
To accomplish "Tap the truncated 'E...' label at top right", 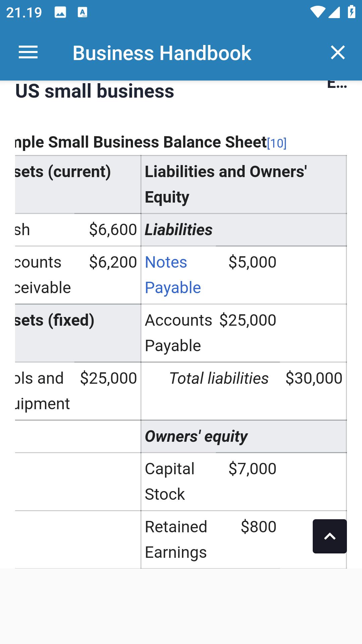I will click(337, 84).
